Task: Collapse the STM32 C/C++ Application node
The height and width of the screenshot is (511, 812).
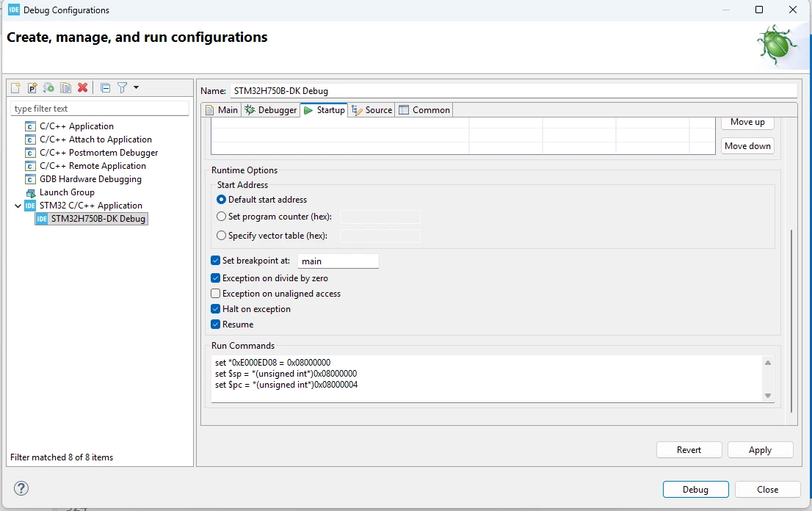Action: click(x=18, y=206)
